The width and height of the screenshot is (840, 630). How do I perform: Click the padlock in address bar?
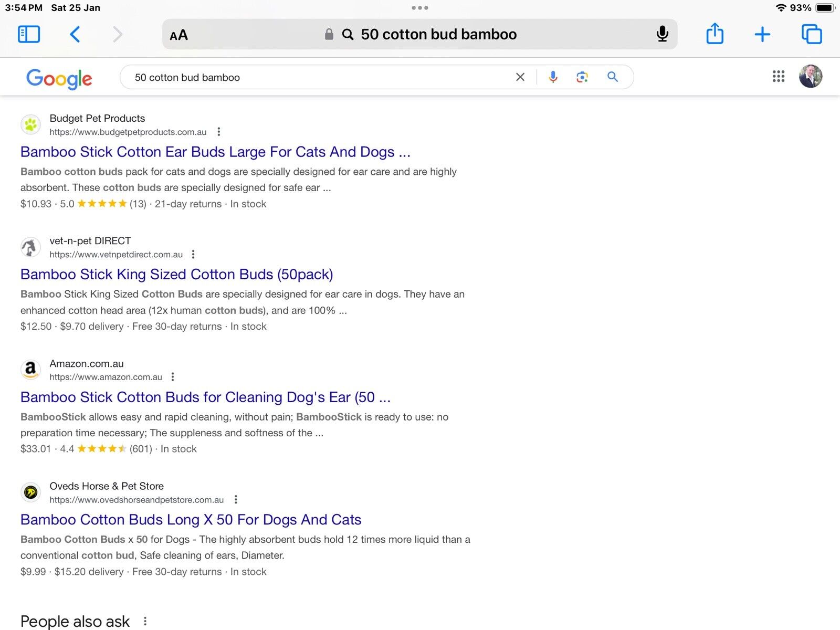tap(329, 35)
